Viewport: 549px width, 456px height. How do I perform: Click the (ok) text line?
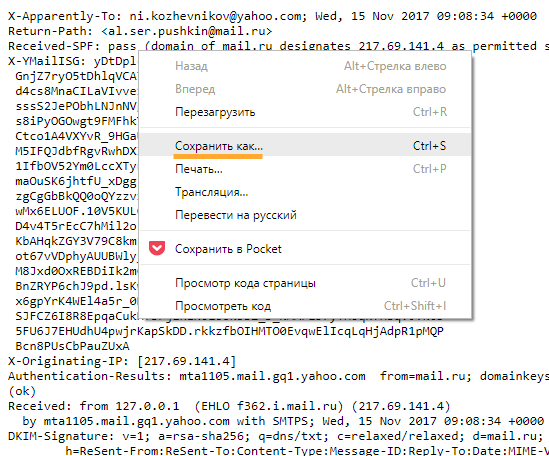22,391
